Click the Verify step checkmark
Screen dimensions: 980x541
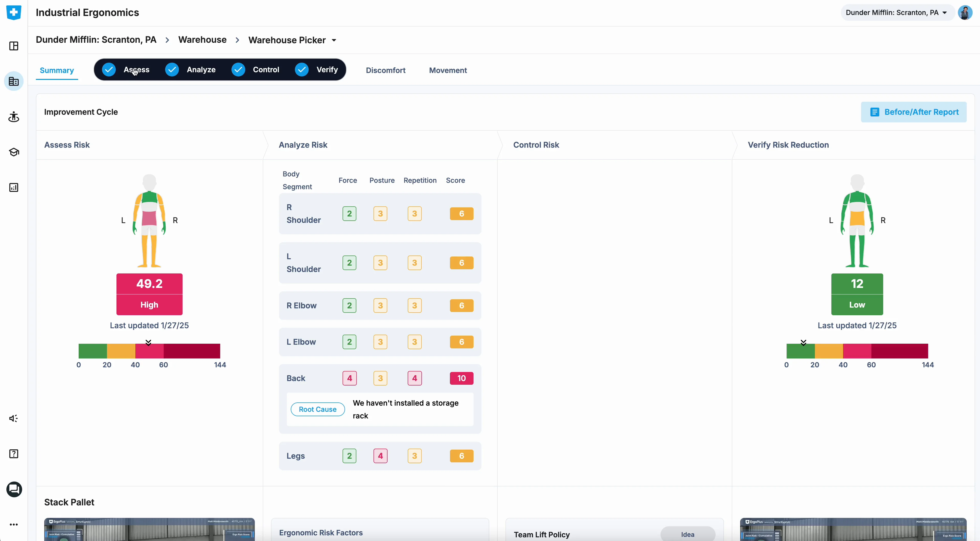[302, 70]
